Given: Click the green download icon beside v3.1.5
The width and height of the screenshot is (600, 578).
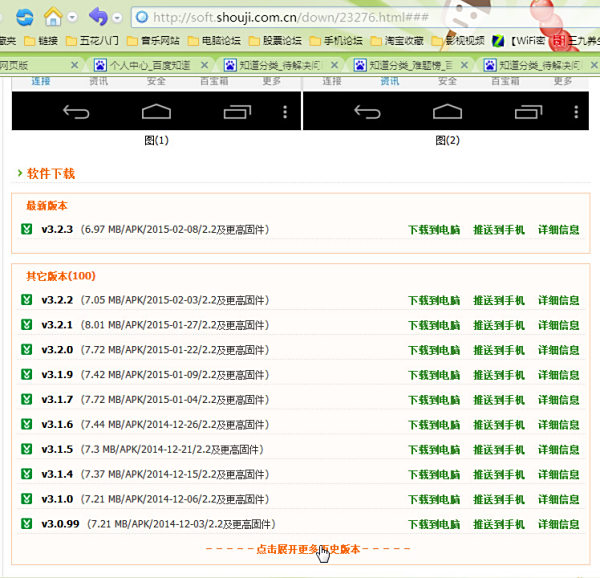Looking at the screenshot, I should [x=27, y=450].
